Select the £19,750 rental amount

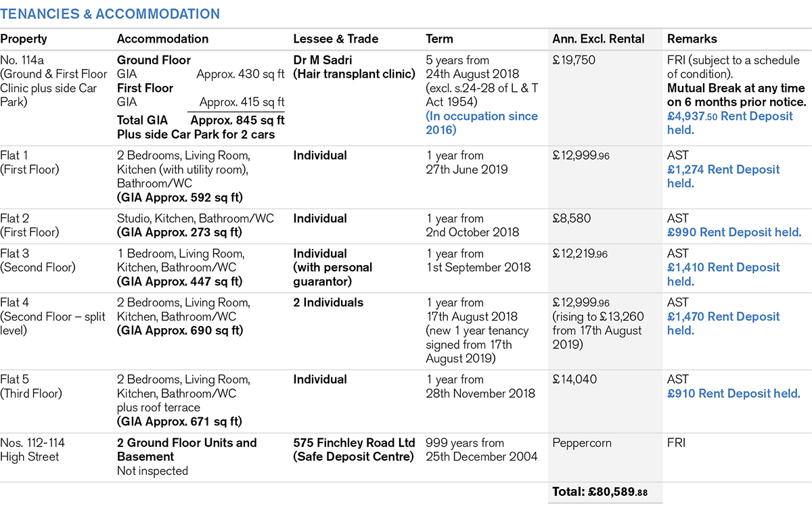click(574, 60)
